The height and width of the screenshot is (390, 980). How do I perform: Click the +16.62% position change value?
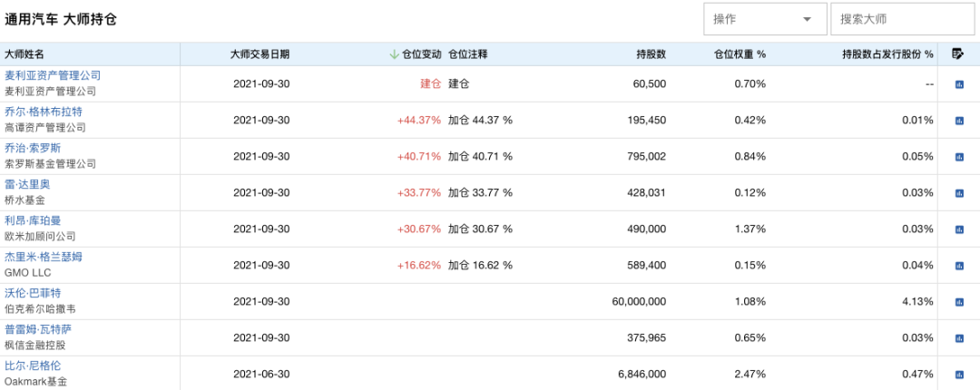(x=419, y=266)
